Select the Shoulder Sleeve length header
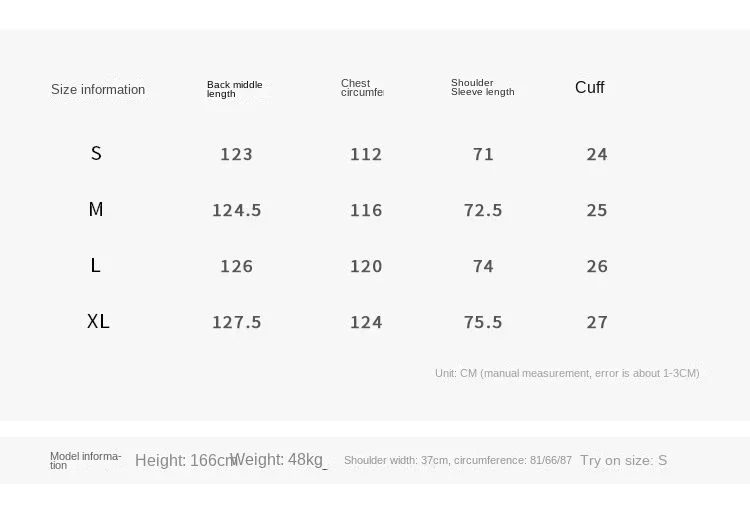The height and width of the screenshot is (519, 750). tap(482, 87)
